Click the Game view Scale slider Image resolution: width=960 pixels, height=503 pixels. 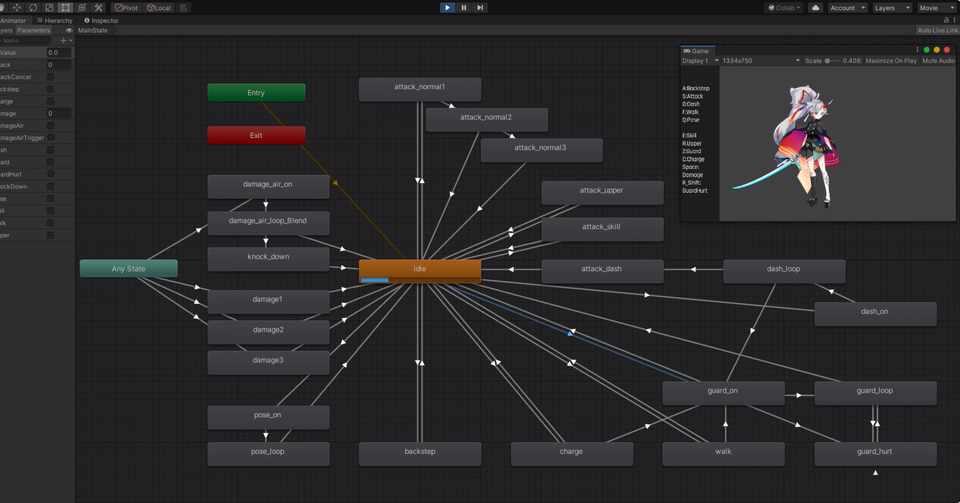click(833, 61)
